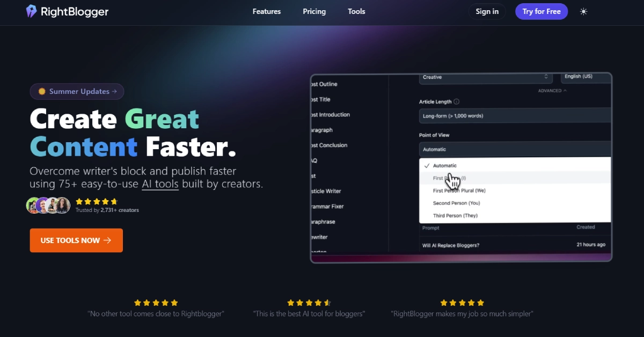This screenshot has width=644, height=337.
Task: Click the stars above the first testimonial
Action: (156, 303)
